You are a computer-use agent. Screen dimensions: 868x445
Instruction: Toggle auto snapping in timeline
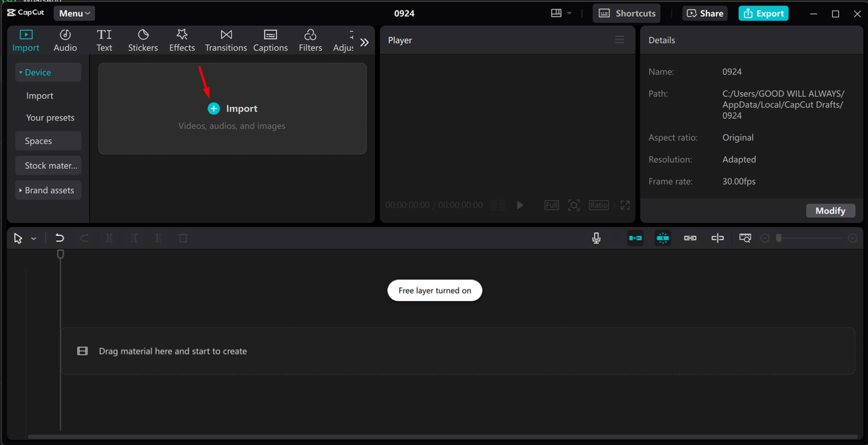pos(663,238)
